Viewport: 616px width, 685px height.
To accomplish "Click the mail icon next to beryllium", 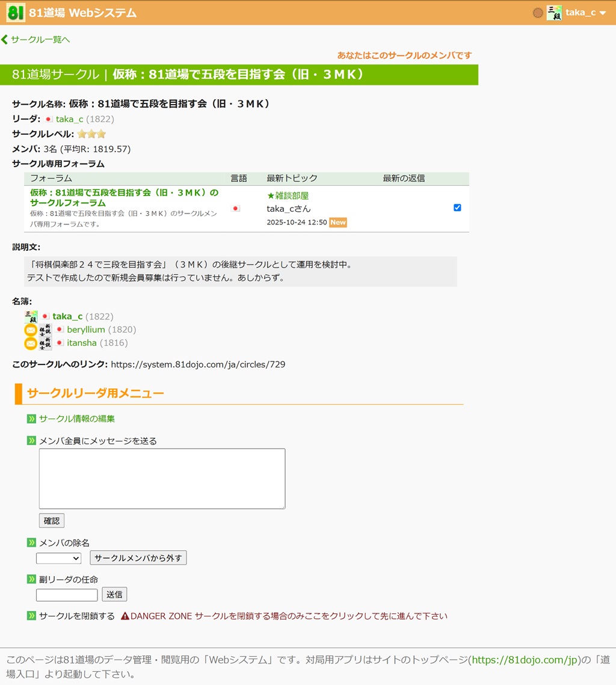I will coord(30,330).
